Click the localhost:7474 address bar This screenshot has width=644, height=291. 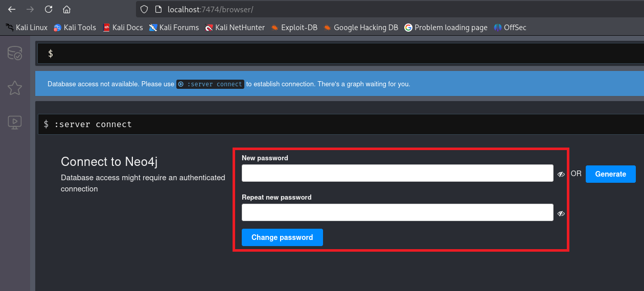point(358,9)
